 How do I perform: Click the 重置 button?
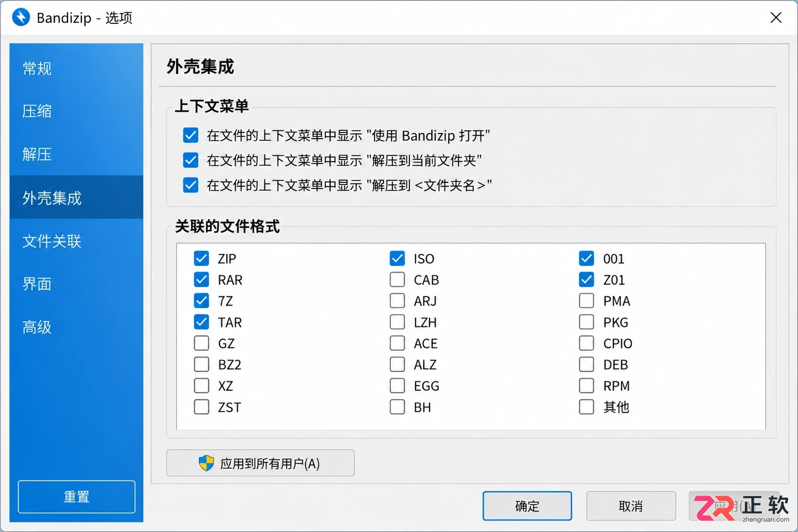pos(76,497)
